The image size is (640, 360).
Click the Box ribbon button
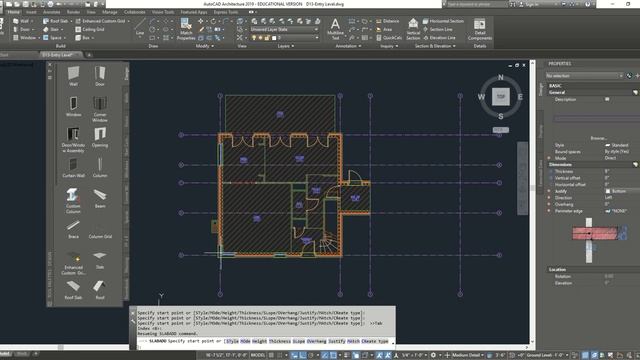[85, 38]
